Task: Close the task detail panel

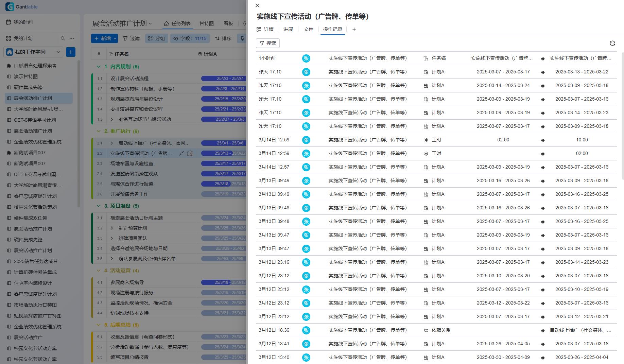Action: [257, 5]
